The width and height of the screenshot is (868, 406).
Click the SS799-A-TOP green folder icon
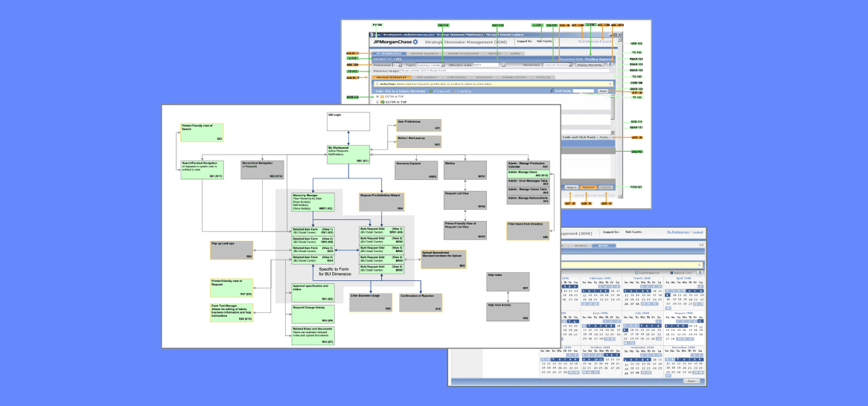[x=383, y=102]
